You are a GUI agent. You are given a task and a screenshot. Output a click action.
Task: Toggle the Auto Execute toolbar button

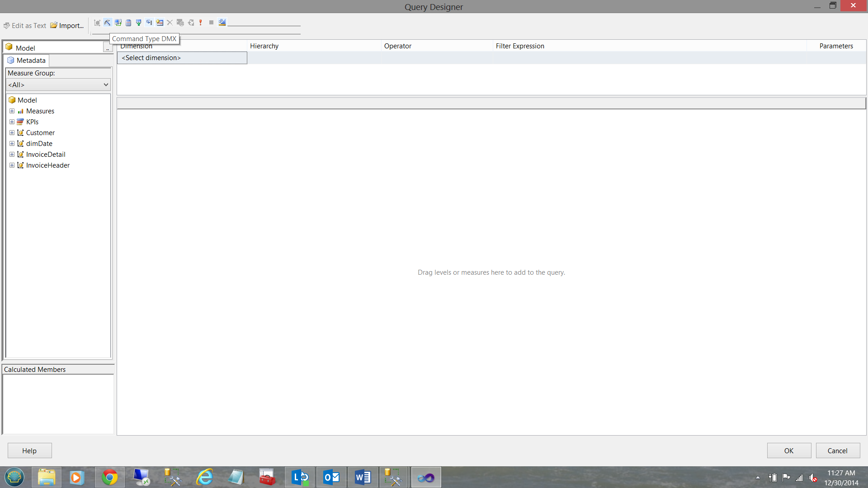coord(149,23)
